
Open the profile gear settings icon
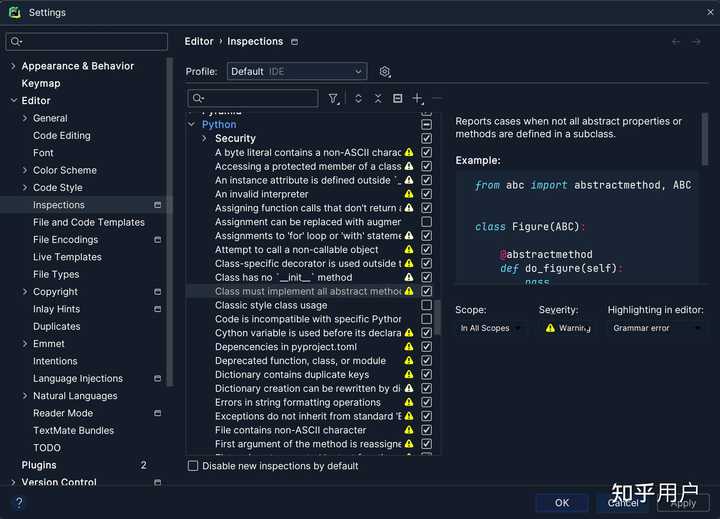coord(385,72)
